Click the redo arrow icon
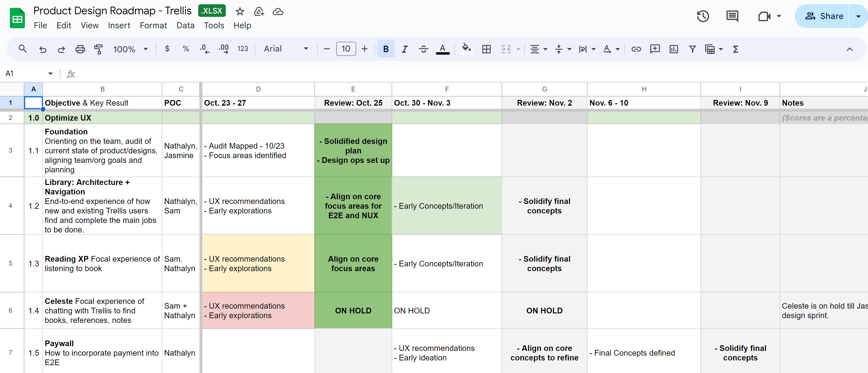Image resolution: width=868 pixels, height=373 pixels. (61, 49)
